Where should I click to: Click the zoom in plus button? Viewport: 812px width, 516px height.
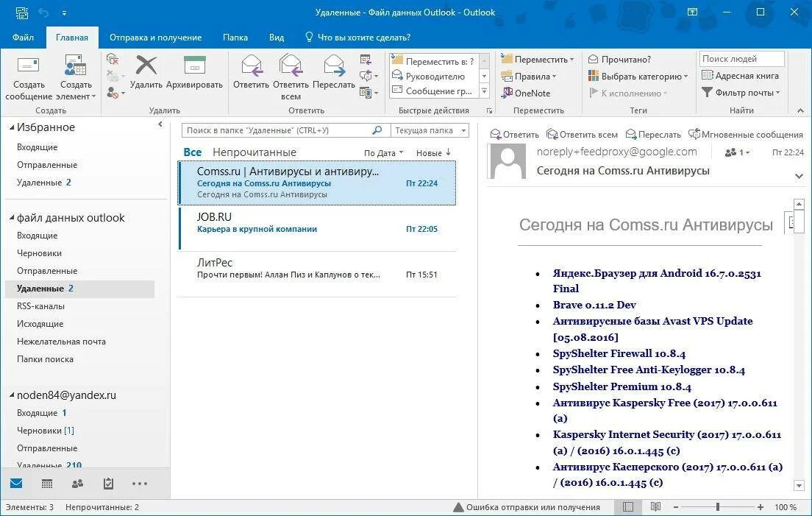(x=761, y=507)
